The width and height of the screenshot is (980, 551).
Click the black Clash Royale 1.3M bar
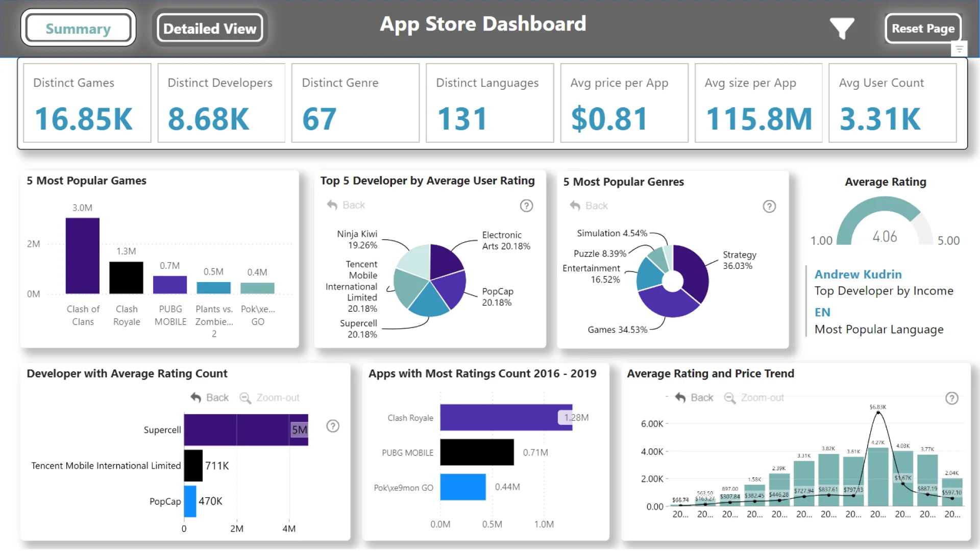(126, 278)
